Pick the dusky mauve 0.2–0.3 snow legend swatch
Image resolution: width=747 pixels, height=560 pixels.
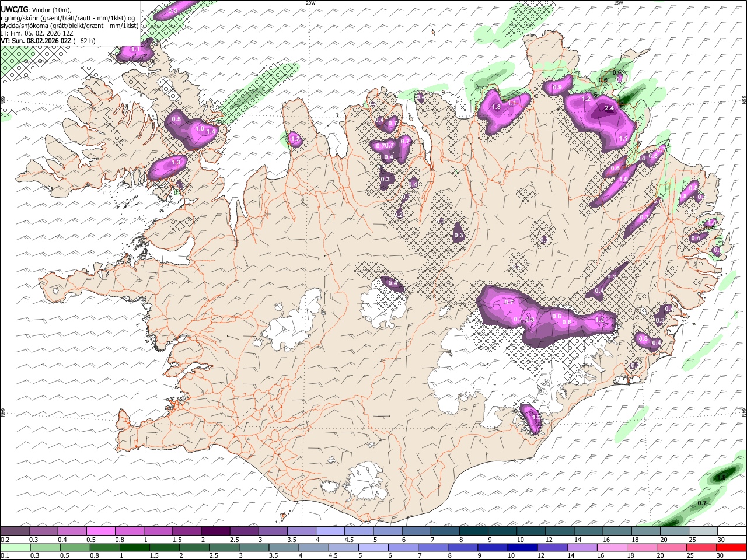(16, 531)
